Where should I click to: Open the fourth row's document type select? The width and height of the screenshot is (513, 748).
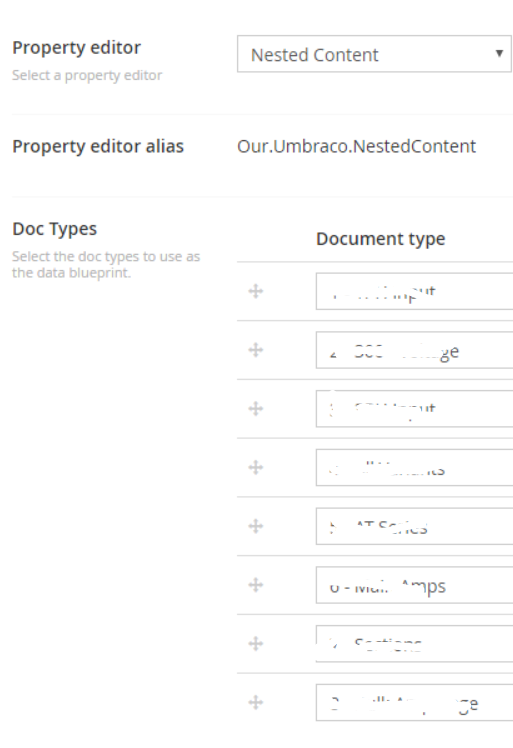click(x=414, y=468)
